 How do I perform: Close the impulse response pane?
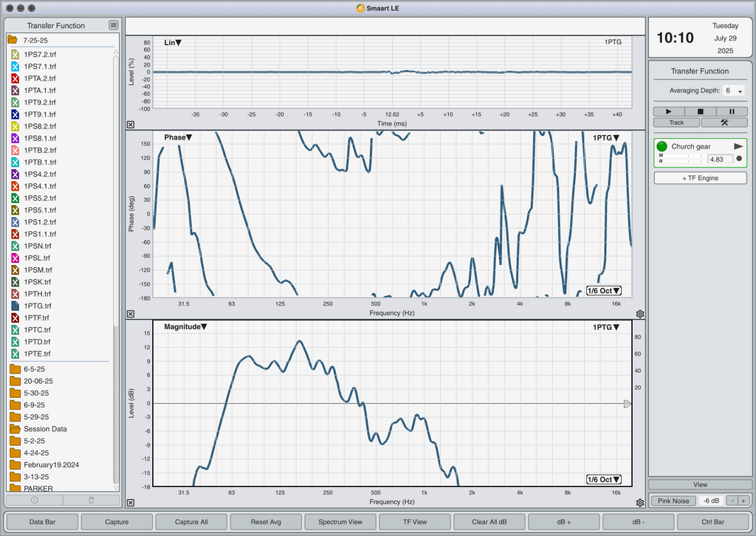131,124
